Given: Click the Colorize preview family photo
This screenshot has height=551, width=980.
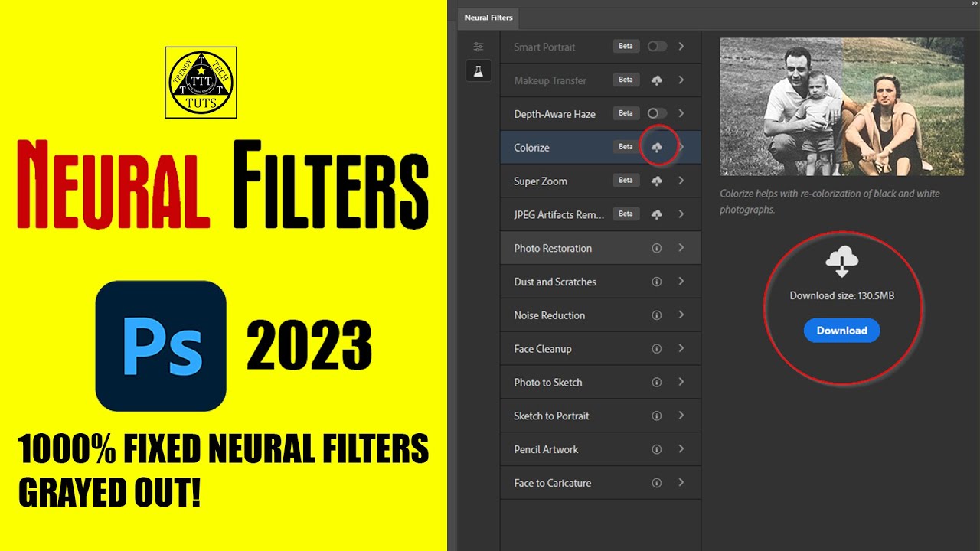Looking at the screenshot, I should 841,106.
